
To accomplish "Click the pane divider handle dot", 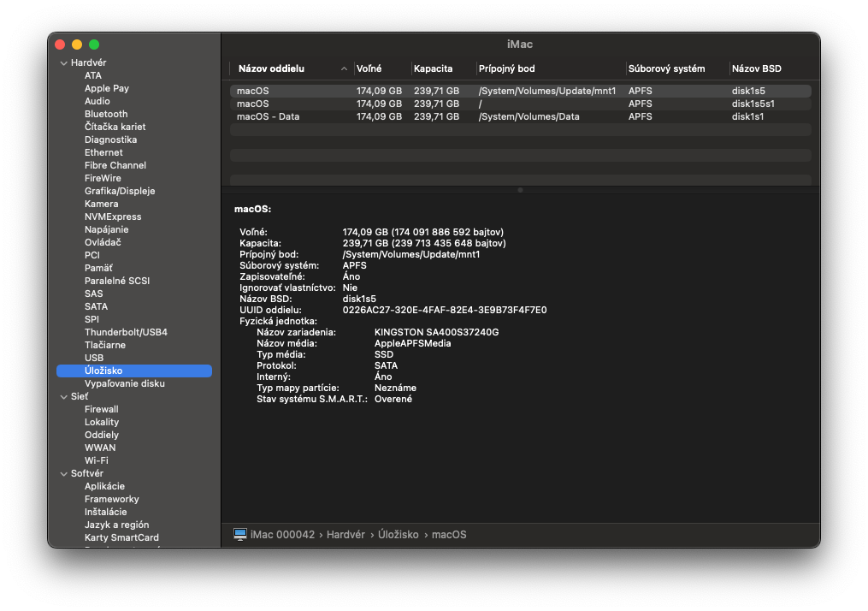I will (x=520, y=190).
